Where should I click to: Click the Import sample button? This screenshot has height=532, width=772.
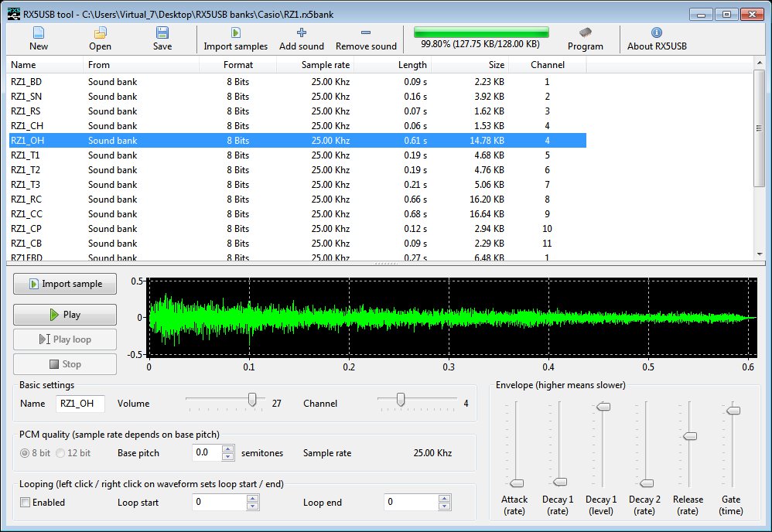[65, 284]
